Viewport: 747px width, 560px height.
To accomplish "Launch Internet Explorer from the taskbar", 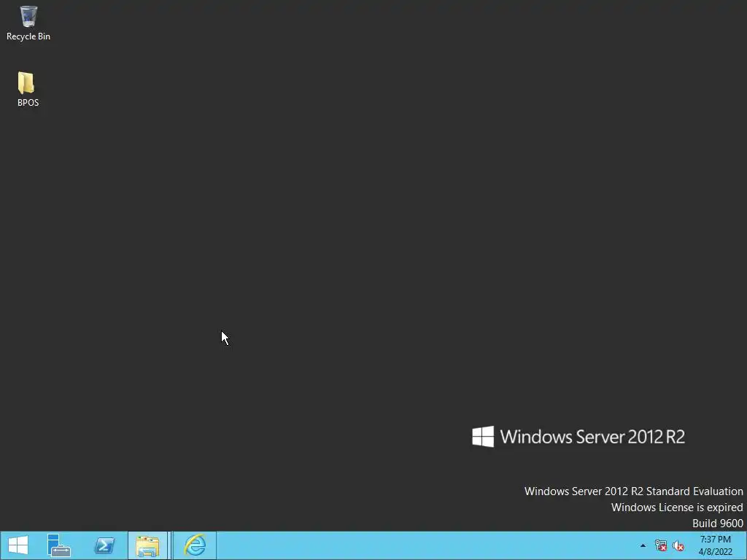I will (195, 545).
